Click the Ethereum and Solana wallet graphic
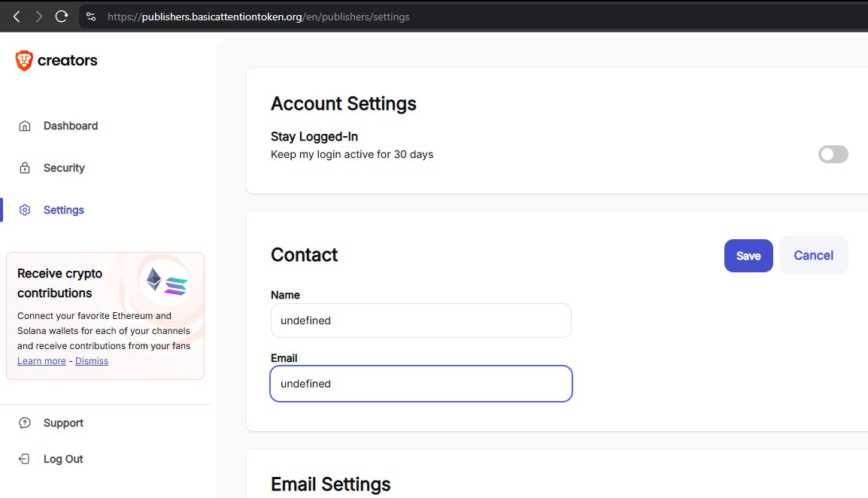The height and width of the screenshot is (498, 868). pyautogui.click(x=166, y=283)
